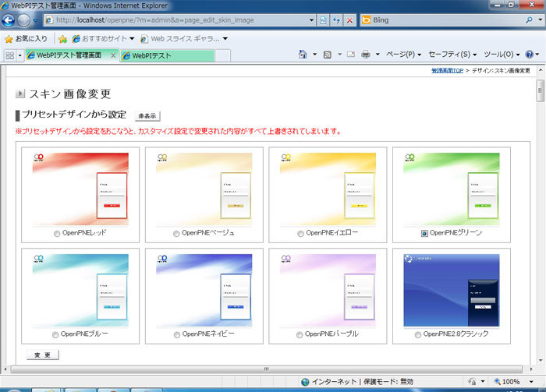Click the purple OpenPNEパープル preview thumbnail
The height and width of the screenshot is (392, 546).
(x=328, y=291)
